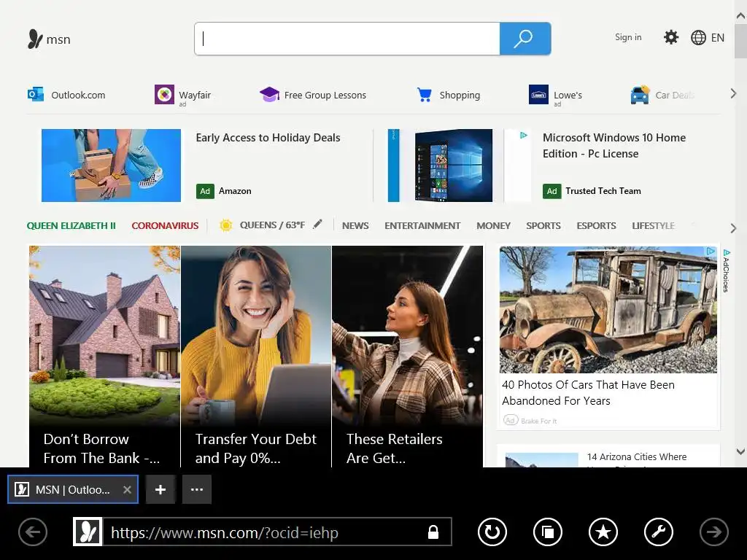Click the MSN search input field
Image resolution: width=747 pixels, height=560 pixels.
[347, 39]
